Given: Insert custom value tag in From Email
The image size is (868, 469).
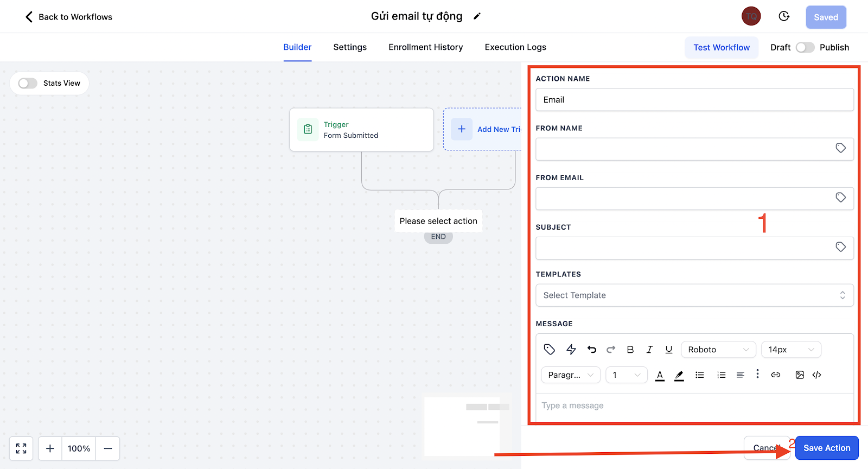Looking at the screenshot, I should click(840, 198).
